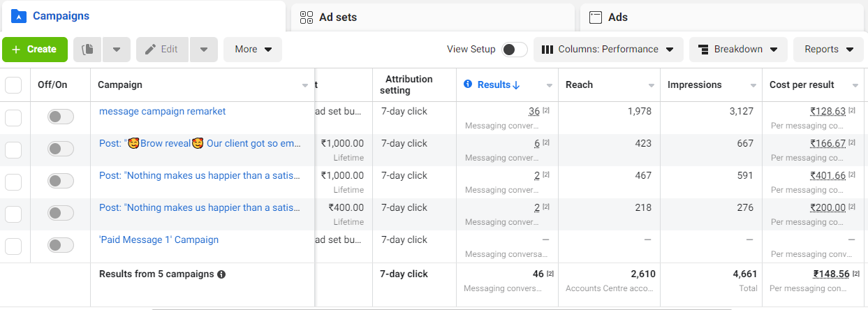Click the ₹400.00 budget cell

(346, 207)
